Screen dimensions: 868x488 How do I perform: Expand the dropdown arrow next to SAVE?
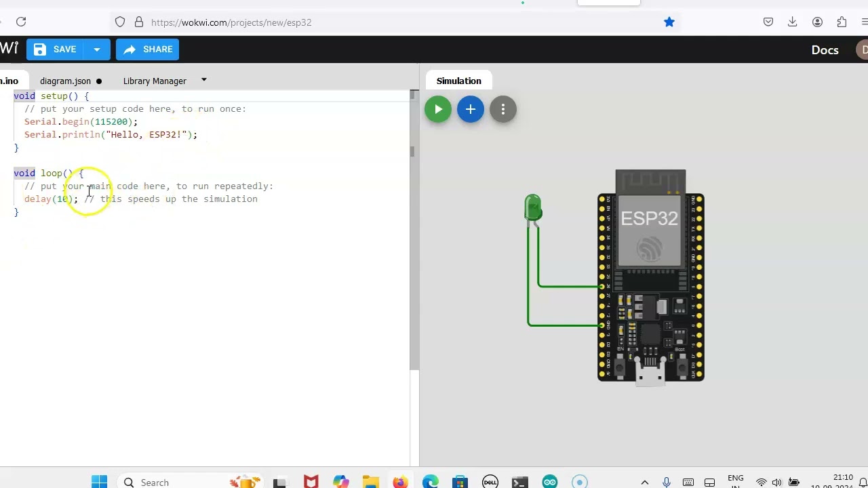[x=97, y=49]
